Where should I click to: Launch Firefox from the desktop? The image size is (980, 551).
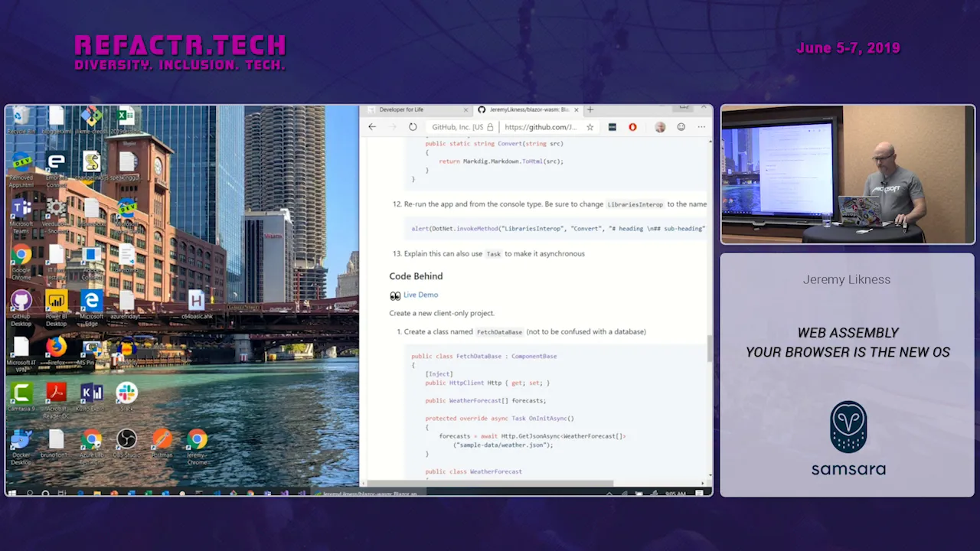coord(56,348)
